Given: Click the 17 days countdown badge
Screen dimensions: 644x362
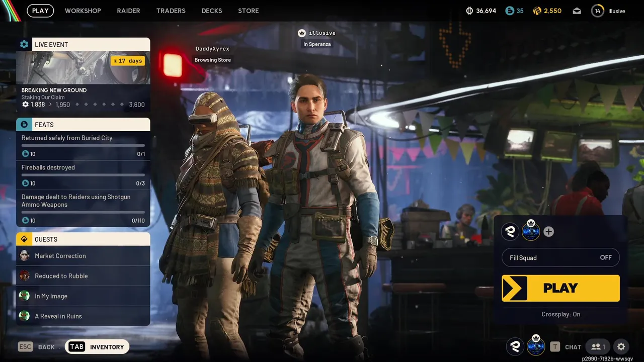Looking at the screenshot, I should (x=128, y=61).
